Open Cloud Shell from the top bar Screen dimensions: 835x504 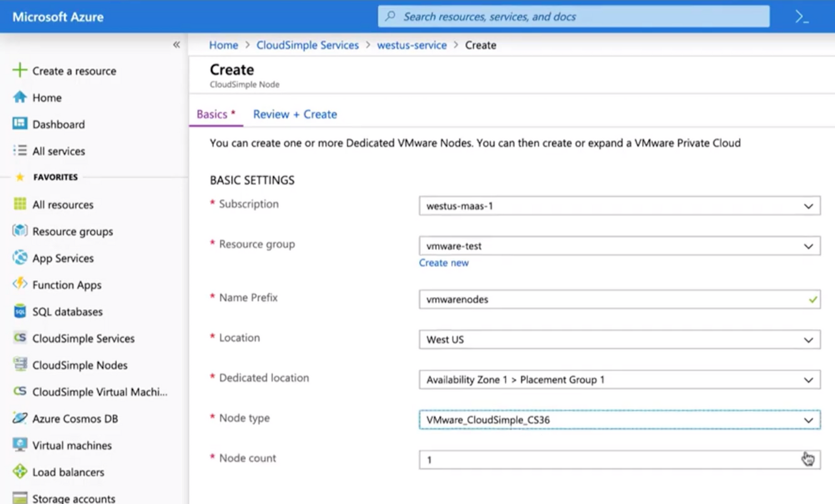[802, 17]
